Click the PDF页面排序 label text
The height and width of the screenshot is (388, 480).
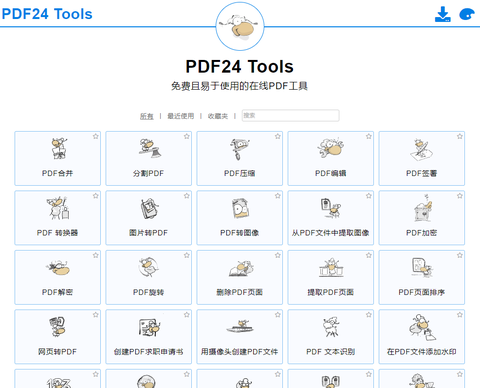(x=421, y=292)
